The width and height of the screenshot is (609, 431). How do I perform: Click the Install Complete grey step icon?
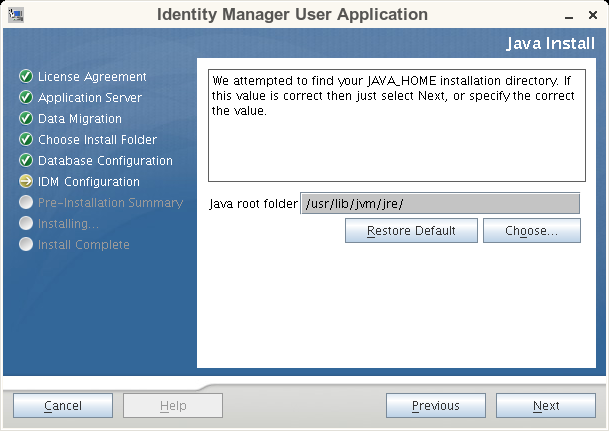26,245
